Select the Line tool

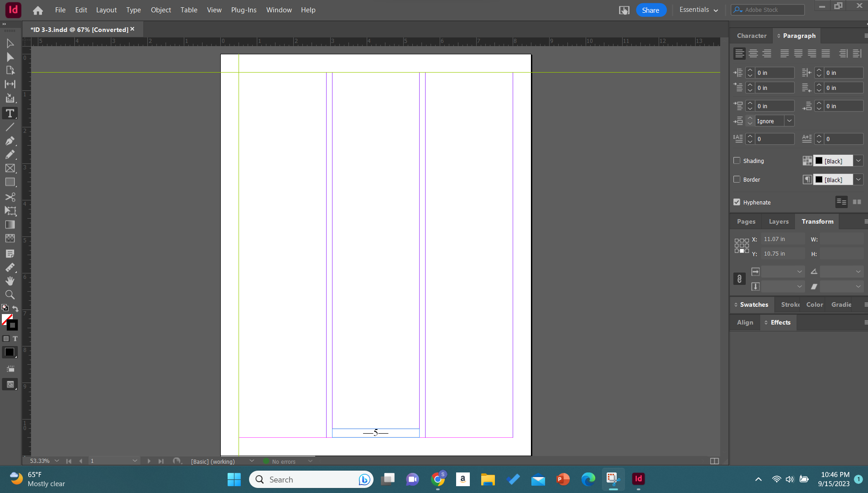(x=10, y=127)
